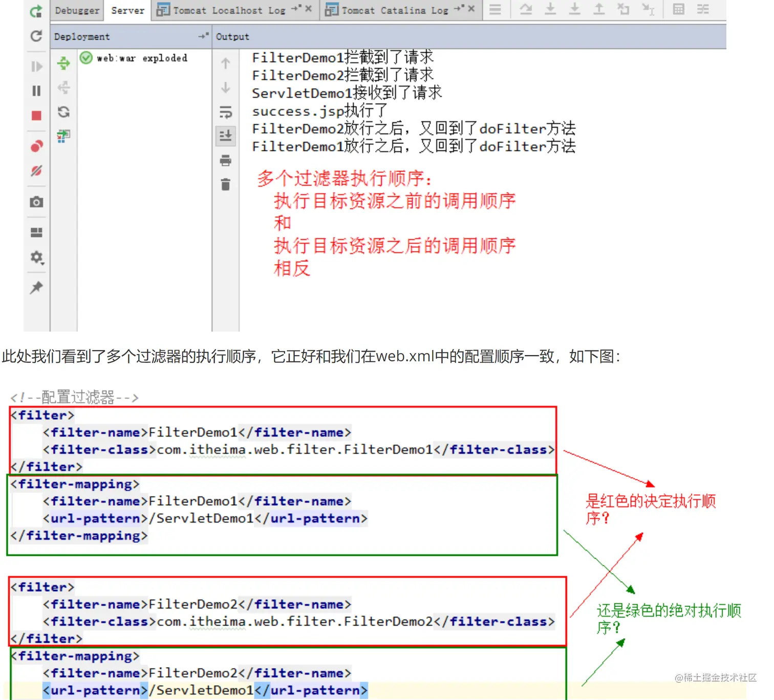The height and width of the screenshot is (700, 774).
Task: Click the Print console output icon
Action: click(x=225, y=160)
